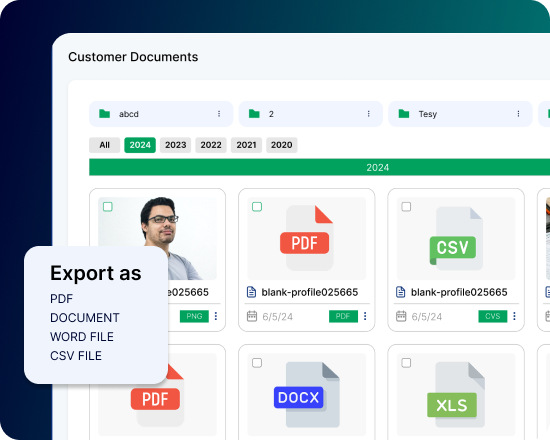Choose WORD FILE export option

(82, 336)
